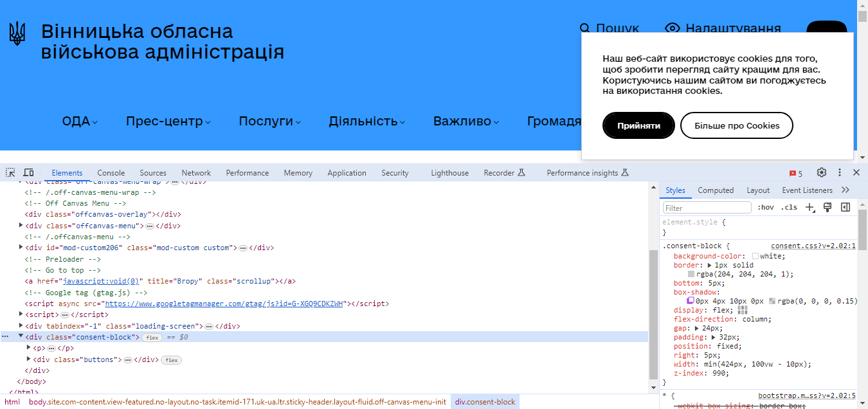Click the styles Filter input field
This screenshot has height=409, width=868.
[706, 207]
